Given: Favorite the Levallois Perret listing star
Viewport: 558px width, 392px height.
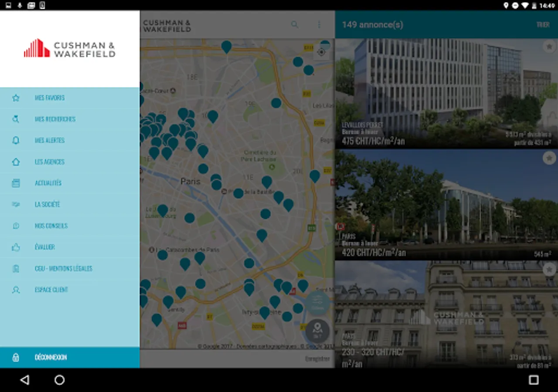Looking at the screenshot, I should pos(549,46).
